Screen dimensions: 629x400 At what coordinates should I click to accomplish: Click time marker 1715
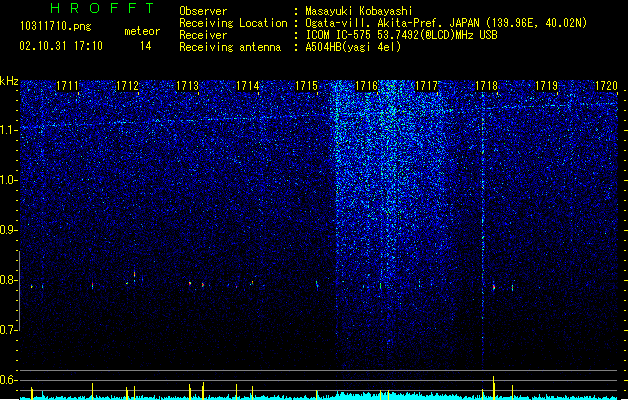306,86
